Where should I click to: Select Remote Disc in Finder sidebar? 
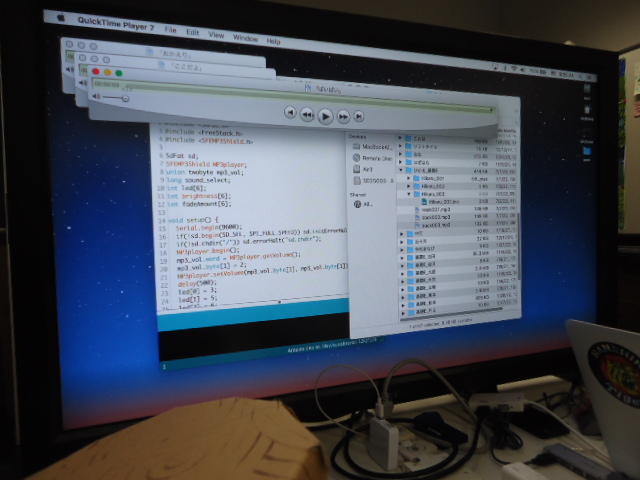coord(372,158)
